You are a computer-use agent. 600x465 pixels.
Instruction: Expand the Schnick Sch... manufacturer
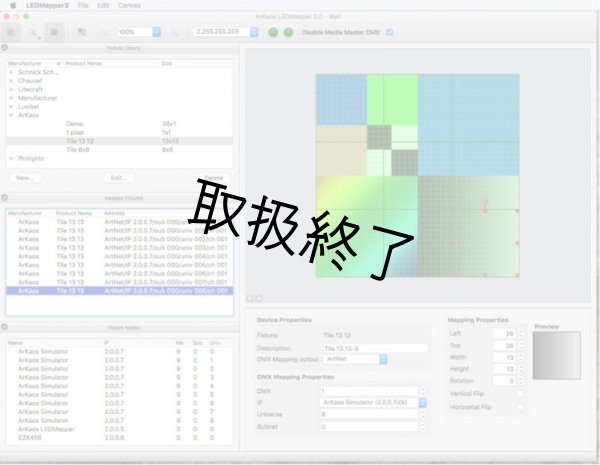click(x=11, y=72)
